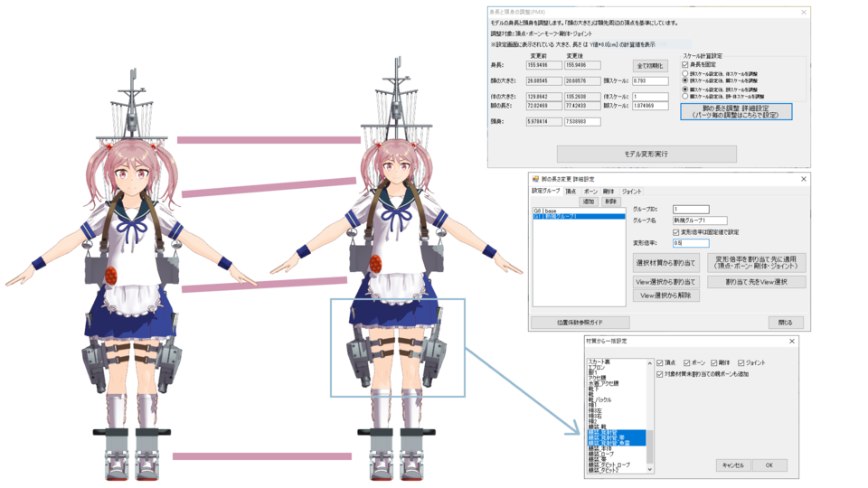Click the 削除 button above group list

[x=610, y=202]
